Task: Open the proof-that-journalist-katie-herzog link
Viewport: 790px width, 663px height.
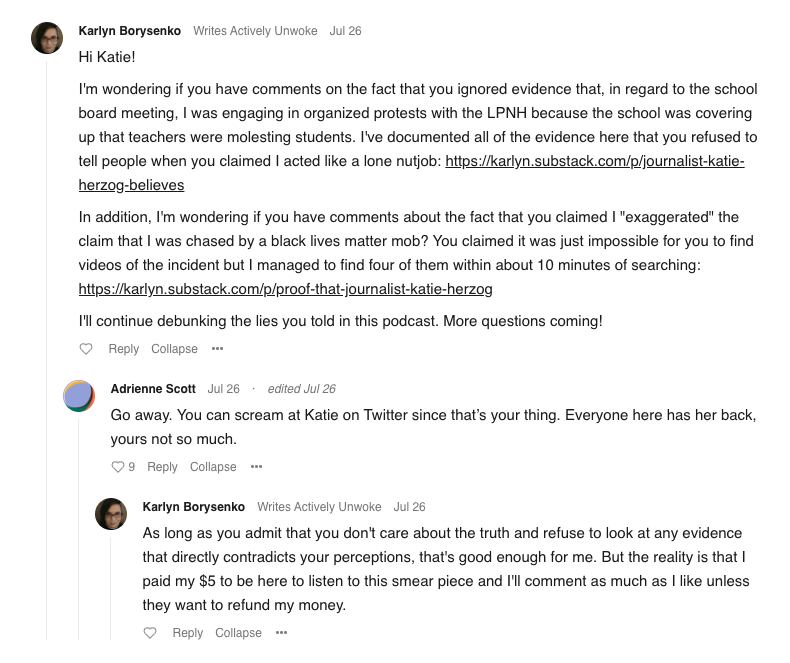Action: [286, 289]
